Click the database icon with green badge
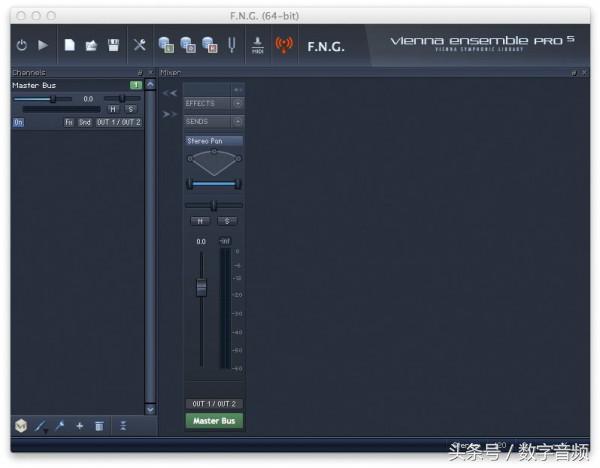This screenshot has width=600, height=468. click(x=166, y=45)
